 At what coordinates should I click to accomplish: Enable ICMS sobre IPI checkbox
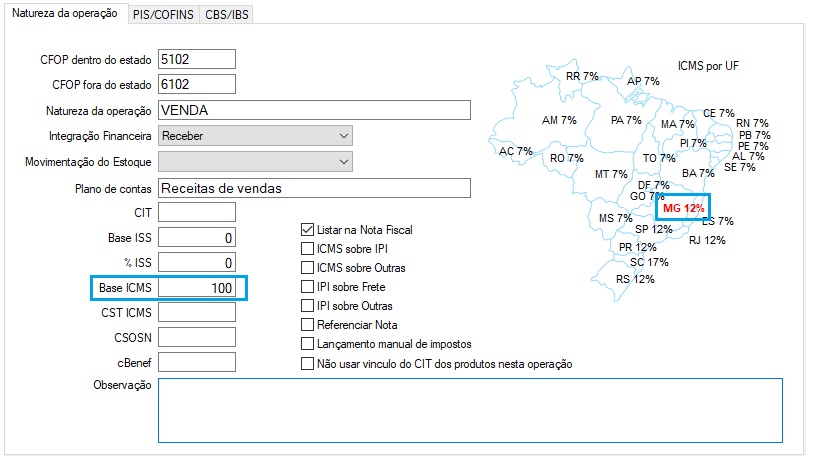coord(308,249)
